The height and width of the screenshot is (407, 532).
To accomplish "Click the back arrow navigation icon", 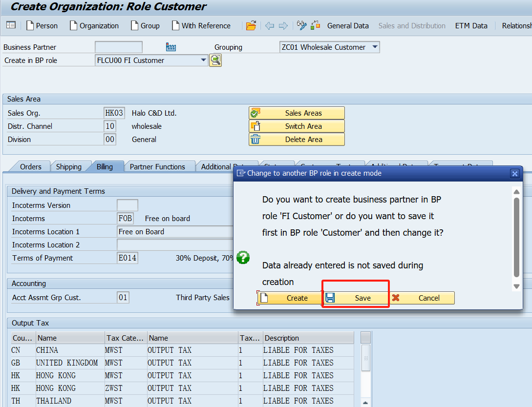I will (270, 25).
